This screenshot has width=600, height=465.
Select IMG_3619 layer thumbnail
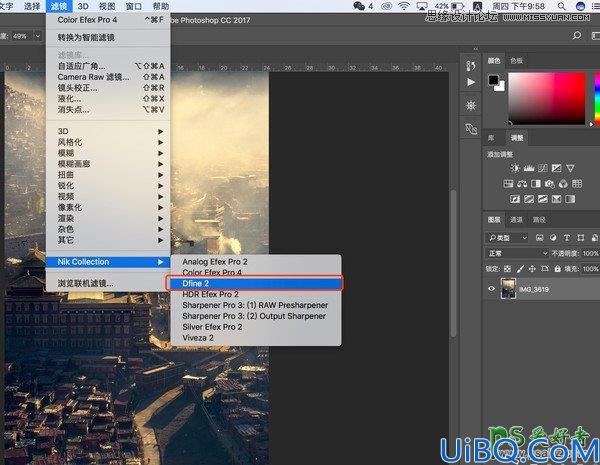pos(509,289)
